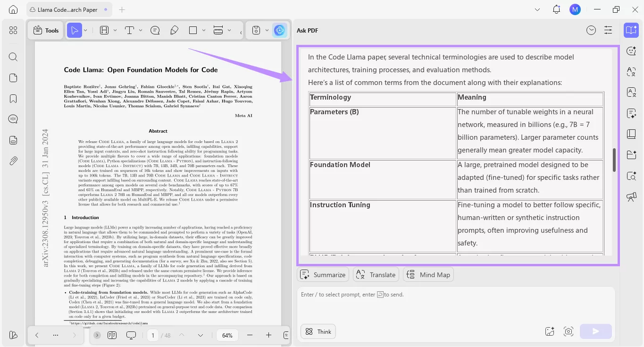Go to the Home screen icon

[13, 9]
